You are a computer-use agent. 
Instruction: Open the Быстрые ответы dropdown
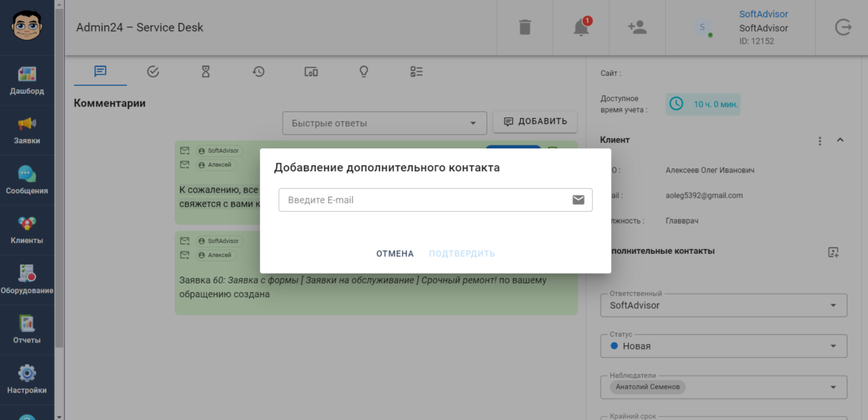(x=384, y=123)
